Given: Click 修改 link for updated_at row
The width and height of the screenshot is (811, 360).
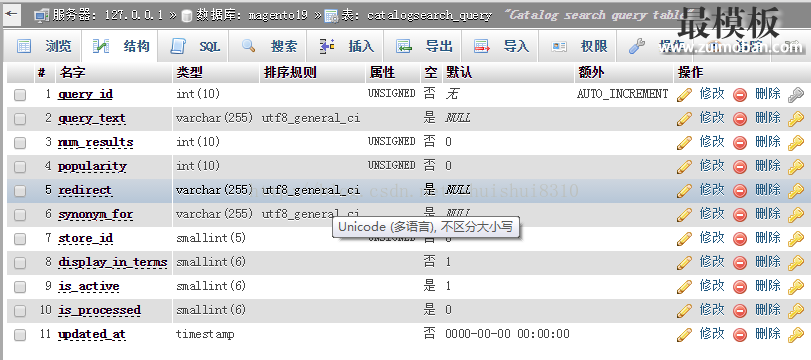Looking at the screenshot, I should tap(712, 334).
